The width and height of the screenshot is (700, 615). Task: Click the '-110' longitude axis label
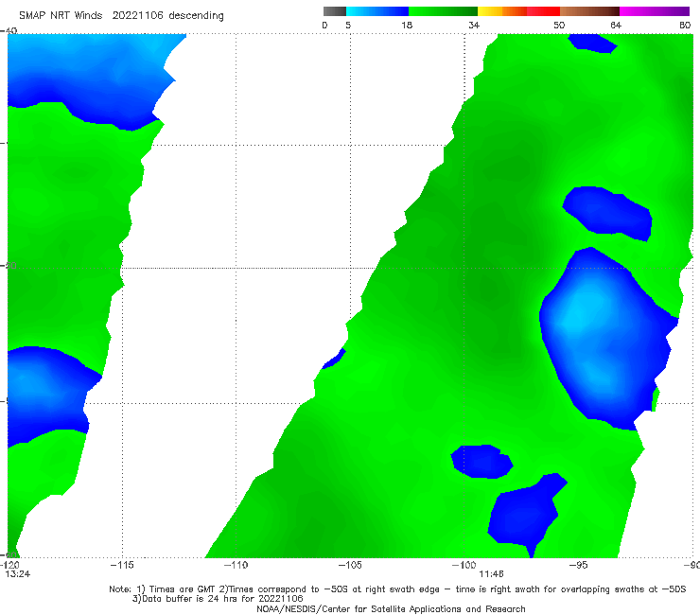pos(236,565)
